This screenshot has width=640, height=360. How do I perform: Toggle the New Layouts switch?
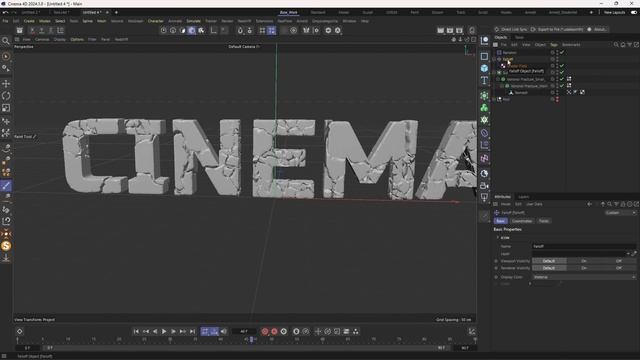coord(634,12)
